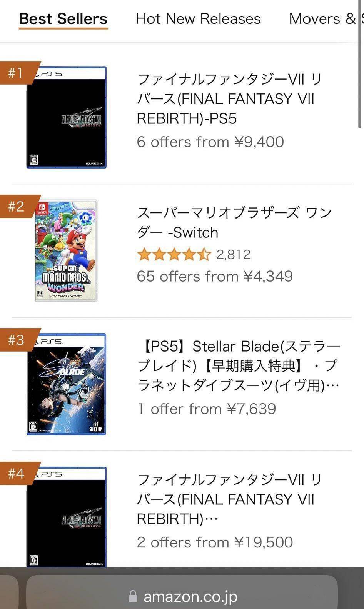
Task: Open the #4 Final Fantasy VII Rebirth cover
Action: coord(66,517)
